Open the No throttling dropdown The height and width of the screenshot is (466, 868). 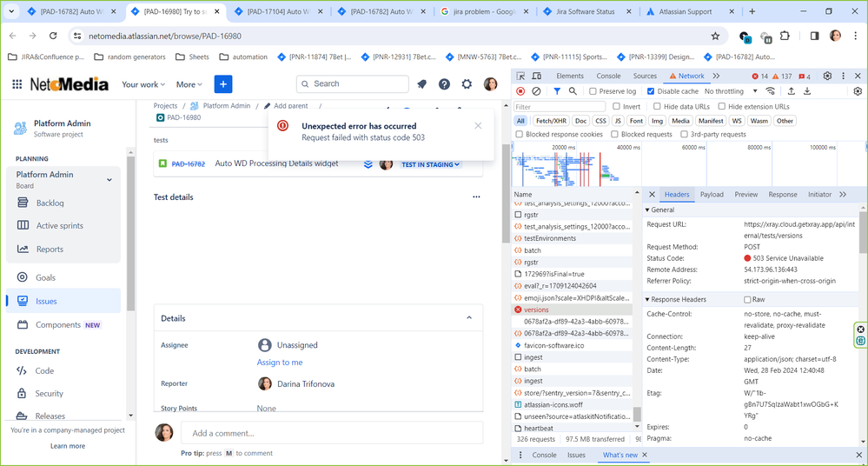pyautogui.click(x=731, y=91)
